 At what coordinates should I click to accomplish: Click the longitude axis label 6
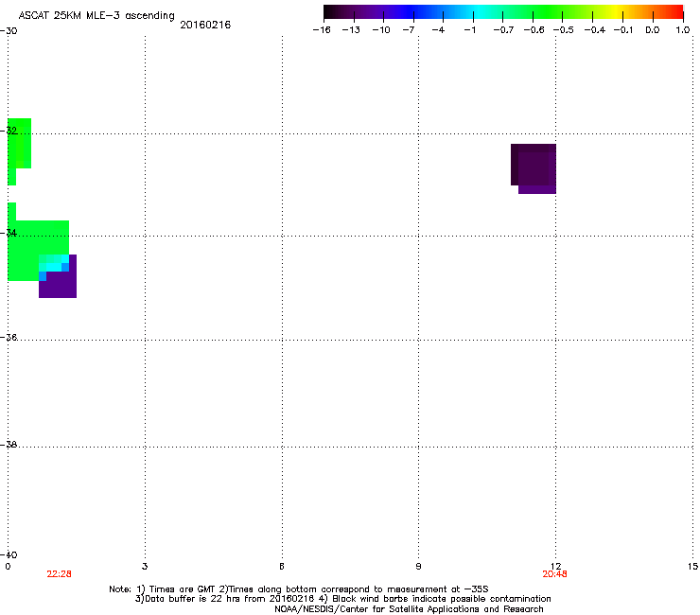(x=282, y=567)
